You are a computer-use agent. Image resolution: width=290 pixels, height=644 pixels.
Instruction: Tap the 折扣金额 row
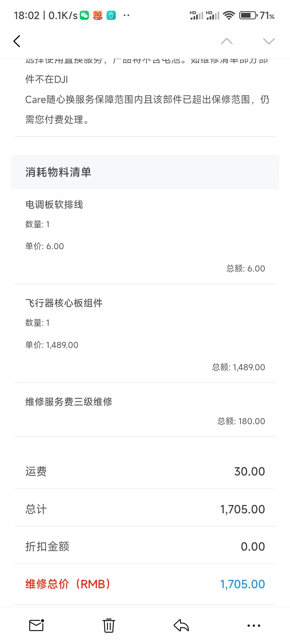click(145, 547)
